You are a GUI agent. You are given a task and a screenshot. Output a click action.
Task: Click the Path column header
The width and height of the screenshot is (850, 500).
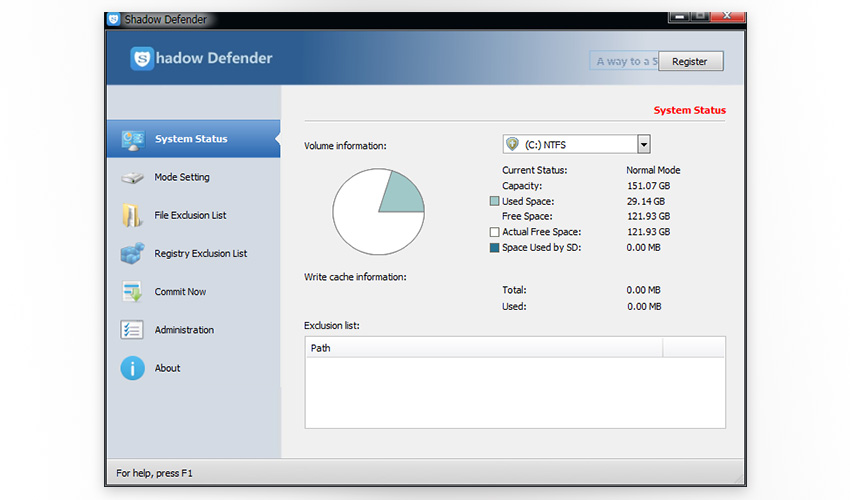pos(484,348)
